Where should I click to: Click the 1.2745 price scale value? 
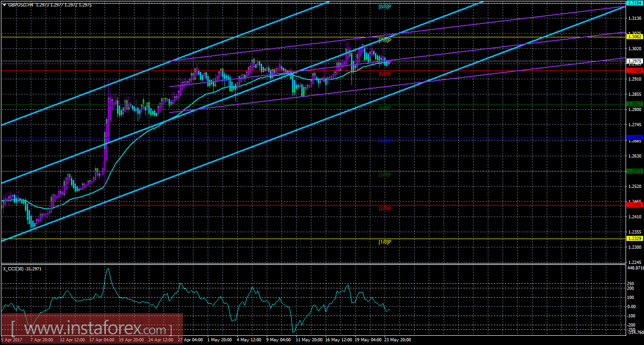[635, 125]
